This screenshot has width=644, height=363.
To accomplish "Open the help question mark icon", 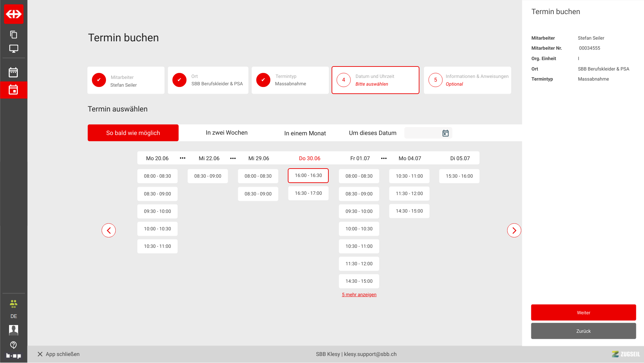I will (x=13, y=345).
